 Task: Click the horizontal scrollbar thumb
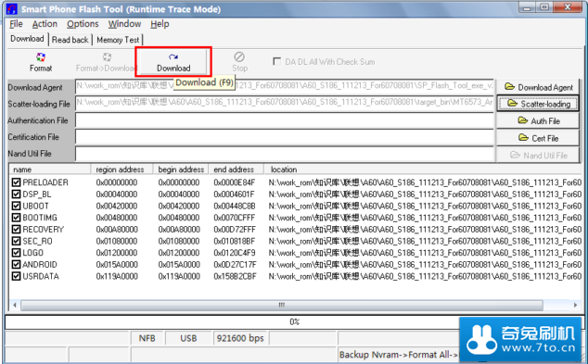(x=282, y=306)
